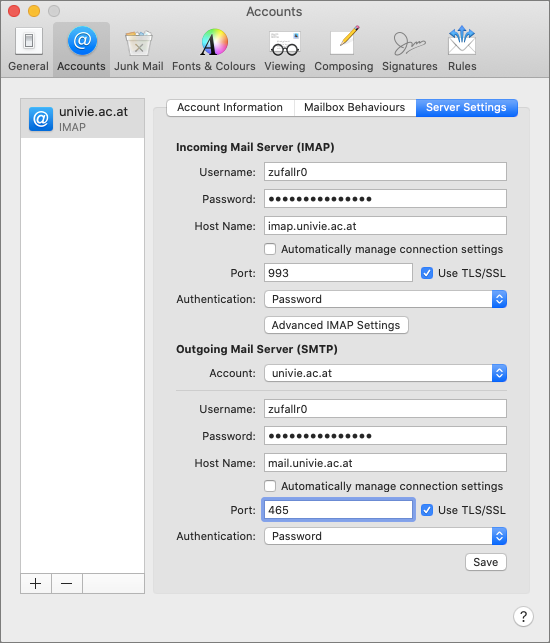Click the Save button
550x643 pixels.
point(486,562)
